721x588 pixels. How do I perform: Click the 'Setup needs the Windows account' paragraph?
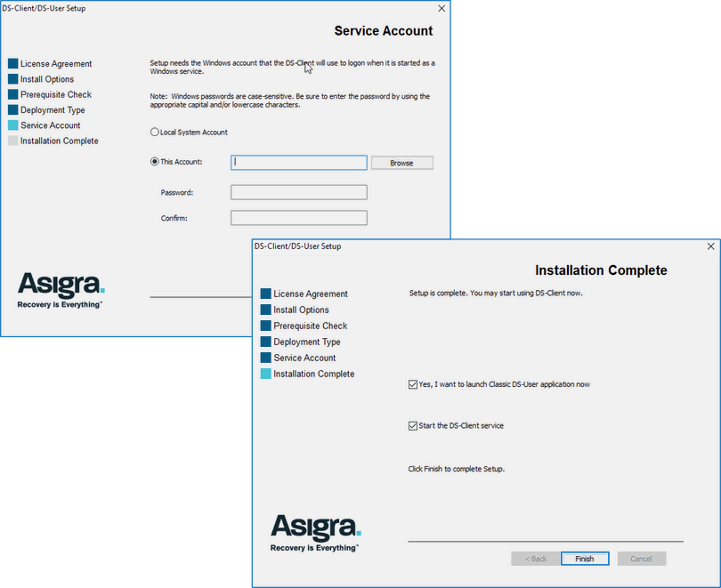click(293, 67)
